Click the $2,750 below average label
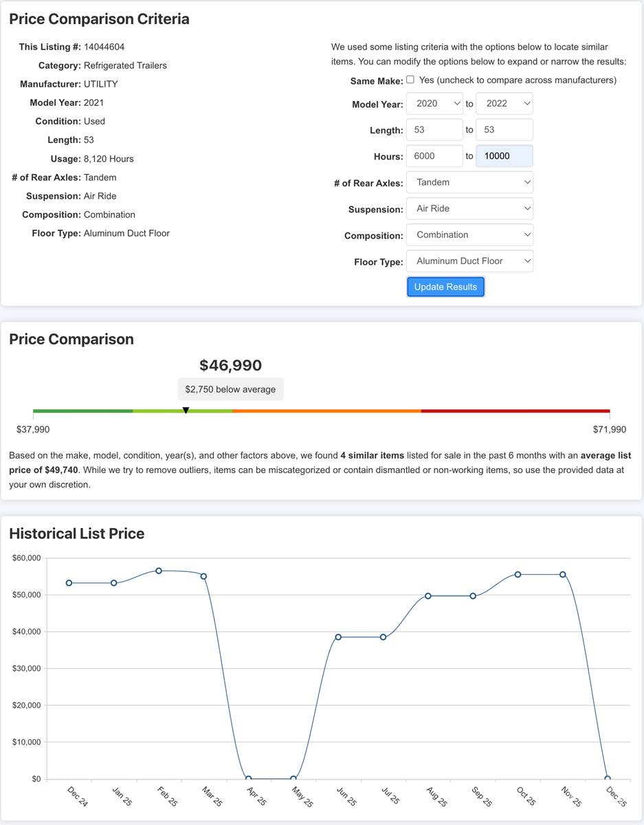Viewport: 644px width, 825px height. tap(230, 389)
